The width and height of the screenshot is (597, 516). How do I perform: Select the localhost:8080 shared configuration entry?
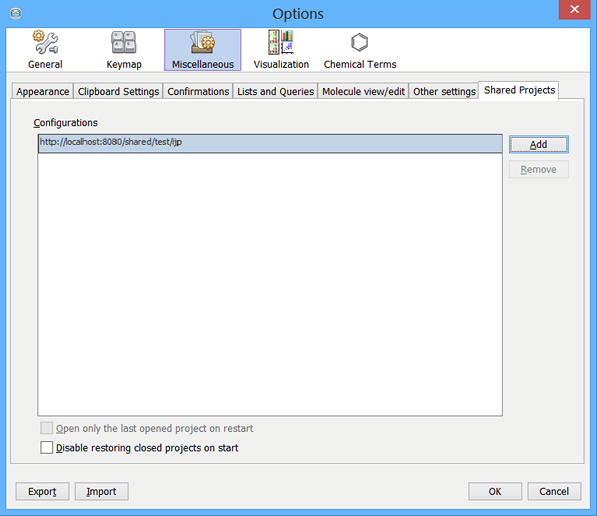pos(270,144)
